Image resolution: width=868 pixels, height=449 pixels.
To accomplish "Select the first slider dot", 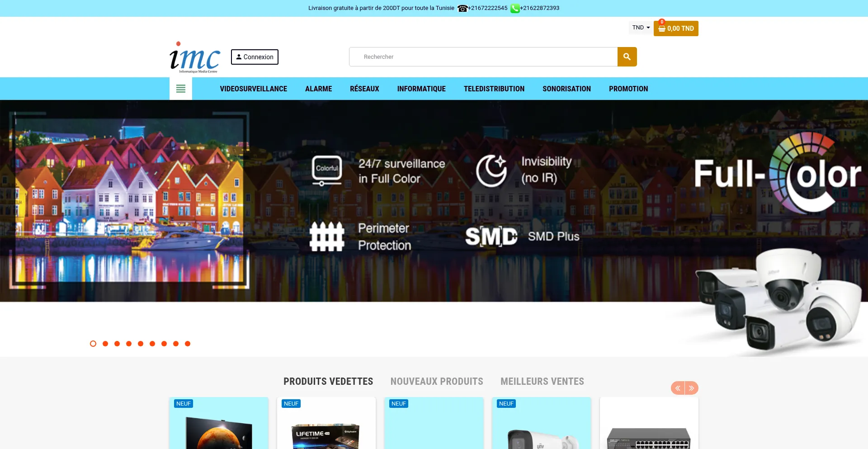I will (x=93, y=344).
